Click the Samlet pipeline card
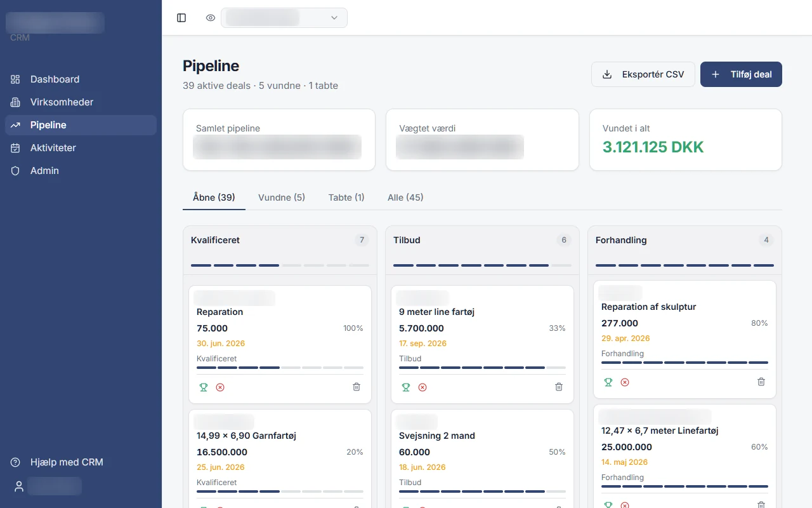 click(x=279, y=140)
